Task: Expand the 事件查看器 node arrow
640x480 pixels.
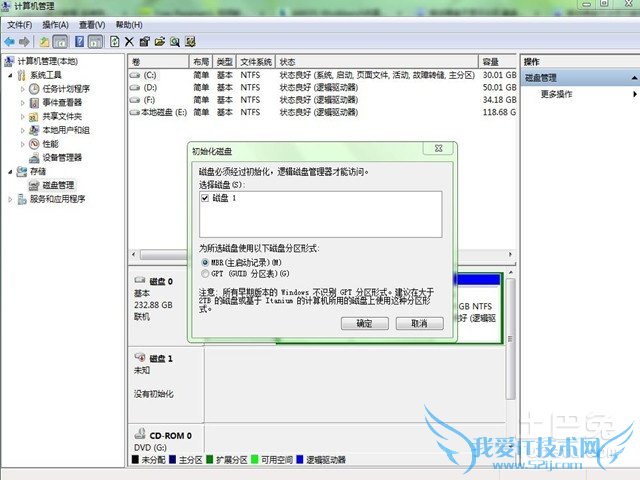Action: [23, 102]
